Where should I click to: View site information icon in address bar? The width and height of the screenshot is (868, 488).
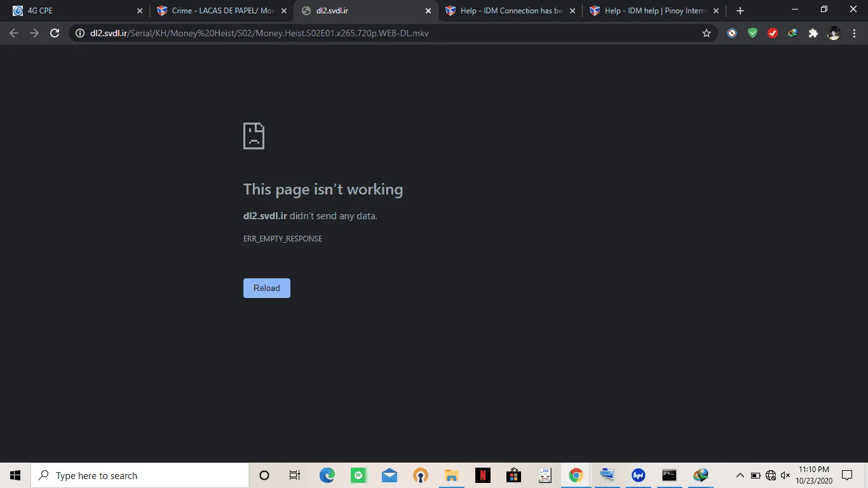pos(79,33)
